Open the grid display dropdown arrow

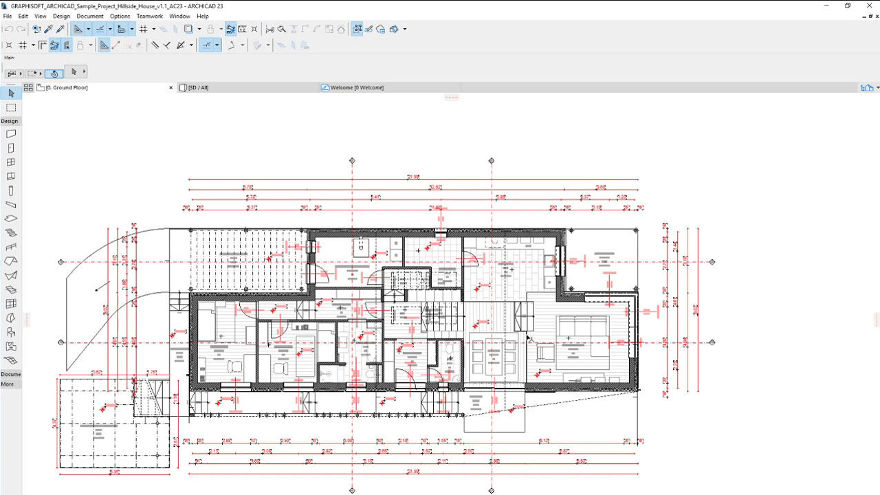pos(154,30)
